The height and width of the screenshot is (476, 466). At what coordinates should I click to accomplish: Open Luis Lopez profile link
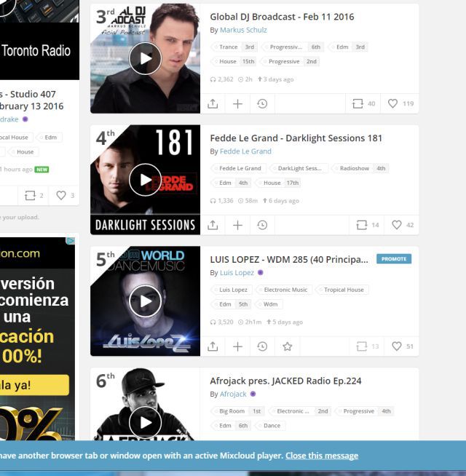[237, 273]
